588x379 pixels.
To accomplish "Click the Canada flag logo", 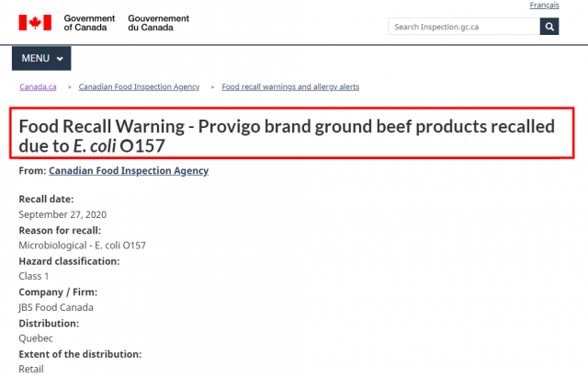I will pyautogui.click(x=35, y=23).
